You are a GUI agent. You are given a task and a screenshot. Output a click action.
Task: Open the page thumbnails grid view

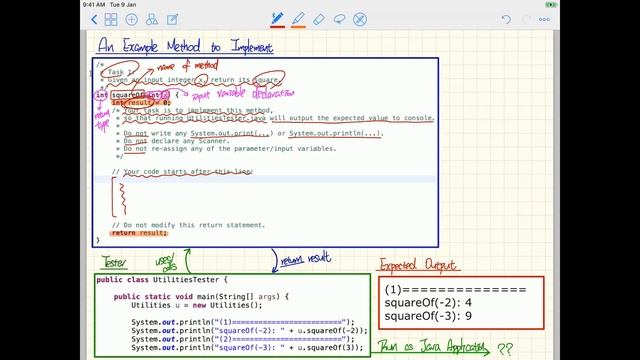coord(111,19)
